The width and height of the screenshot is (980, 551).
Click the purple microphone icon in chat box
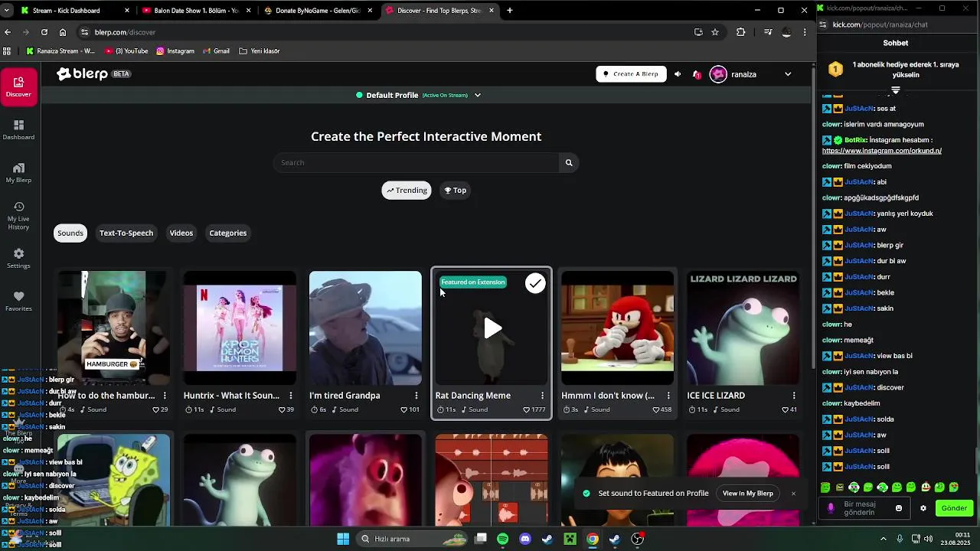(x=831, y=508)
